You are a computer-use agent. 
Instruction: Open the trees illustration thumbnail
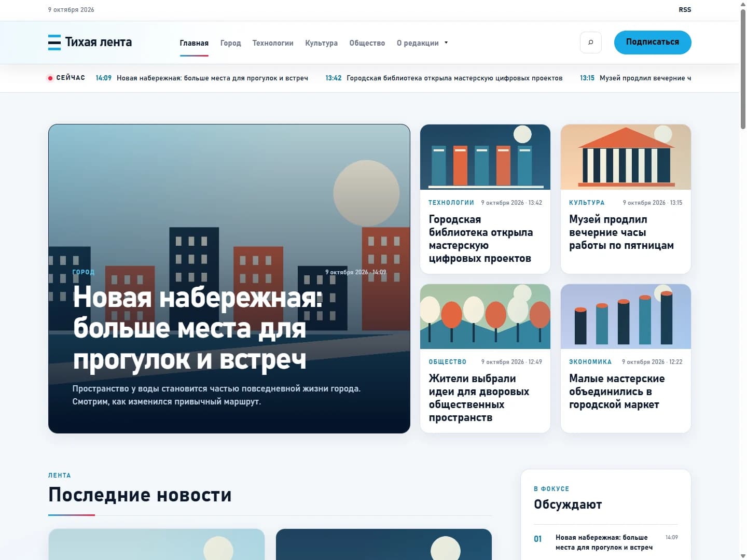point(485,316)
